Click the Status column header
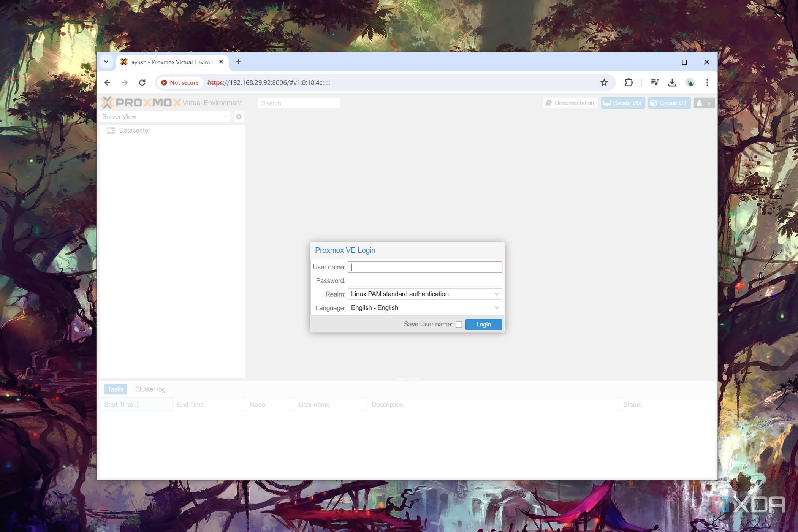The image size is (798, 532). click(x=667, y=405)
